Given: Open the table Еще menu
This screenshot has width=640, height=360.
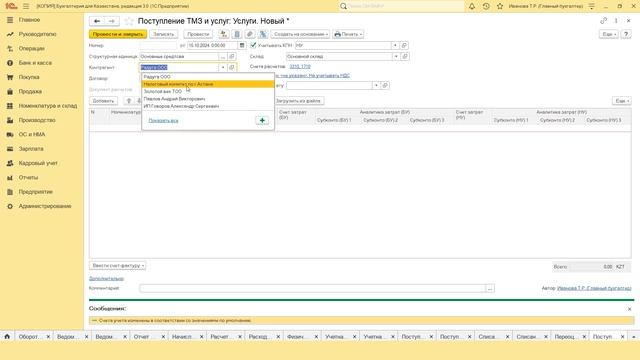Looking at the screenshot, I should click(622, 101).
